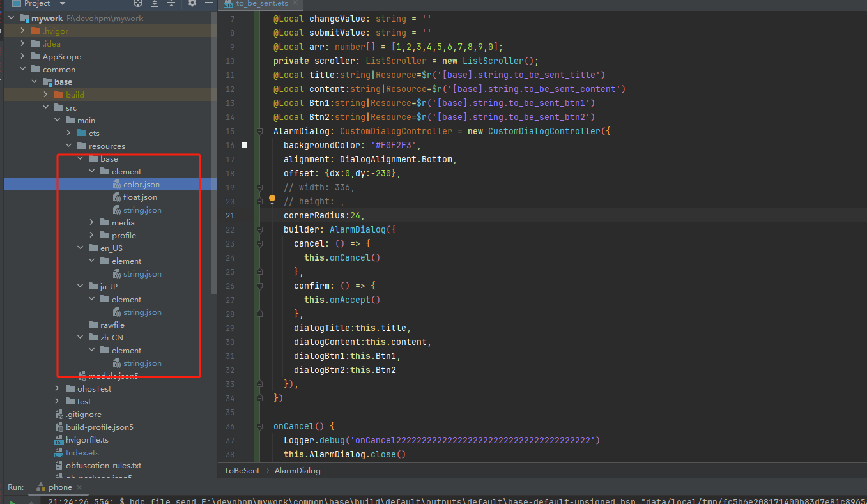Click the lightbulb quick-fix icon in gutter

(272, 199)
